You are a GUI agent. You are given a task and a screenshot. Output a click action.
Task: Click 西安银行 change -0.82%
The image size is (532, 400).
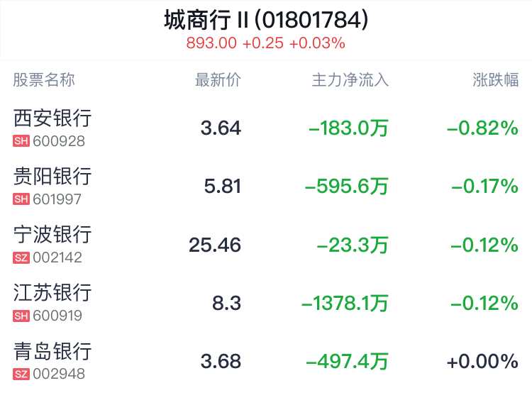pyautogui.click(x=482, y=128)
